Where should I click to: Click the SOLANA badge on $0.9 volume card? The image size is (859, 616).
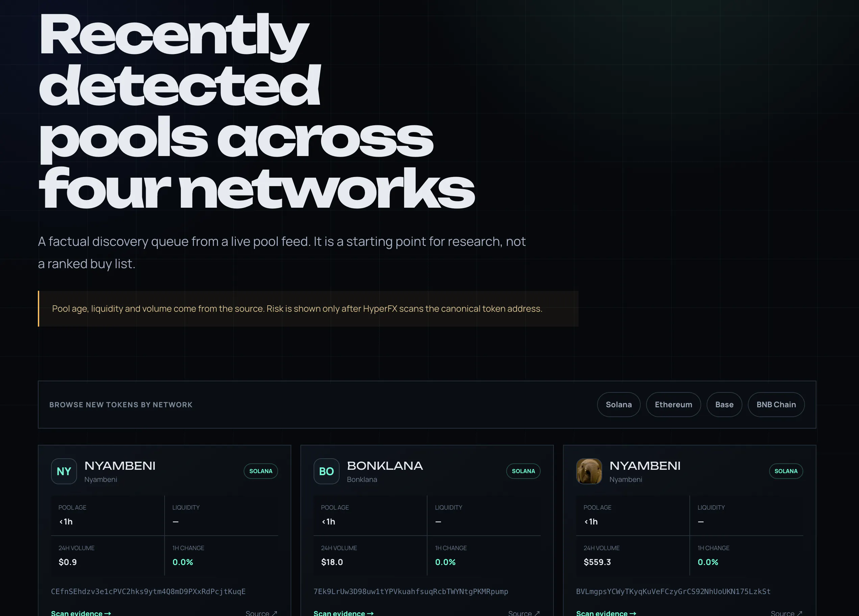point(261,471)
